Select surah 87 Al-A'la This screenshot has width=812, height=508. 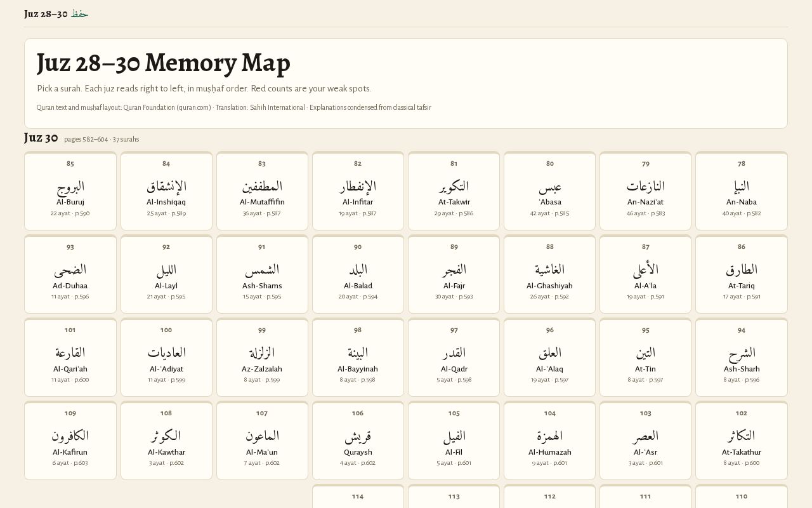pyautogui.click(x=645, y=274)
